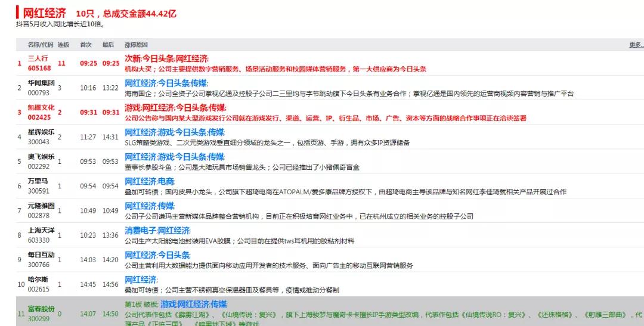Viewport: 644px width, 326px height.
Task: Click 每日互动 first time 14:03
Action: click(x=88, y=260)
